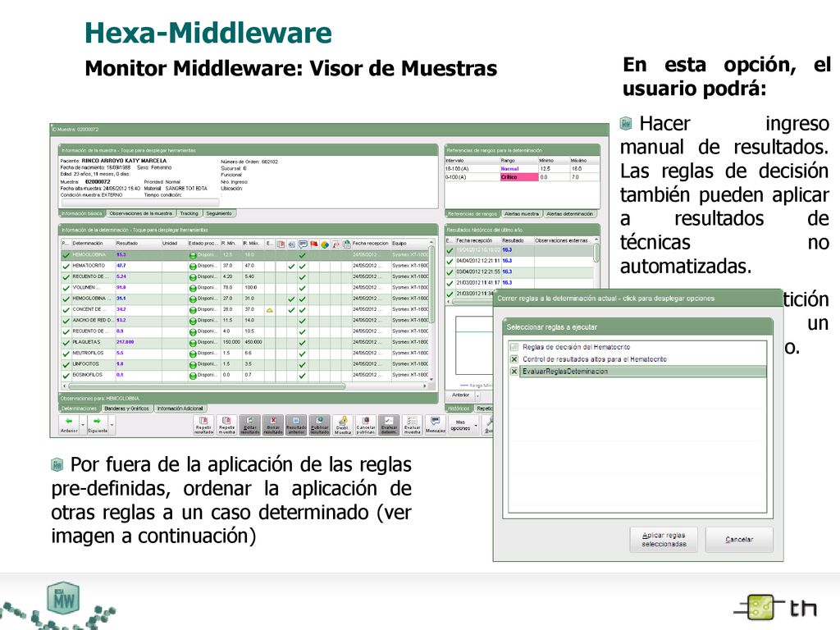The width and height of the screenshot is (840, 630).
Task: Switch to the 'Observaciones de la muestra' tab
Action: [x=141, y=213]
